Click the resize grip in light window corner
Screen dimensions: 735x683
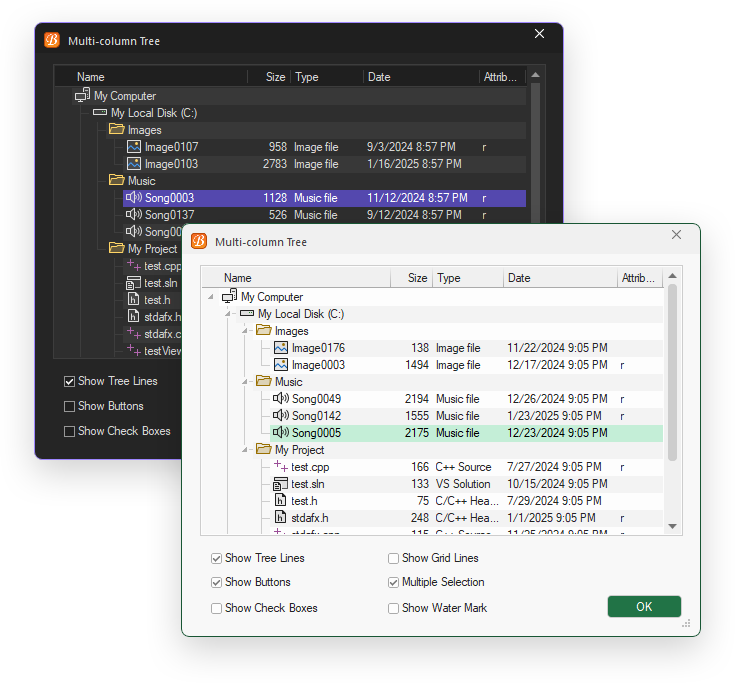(686, 623)
